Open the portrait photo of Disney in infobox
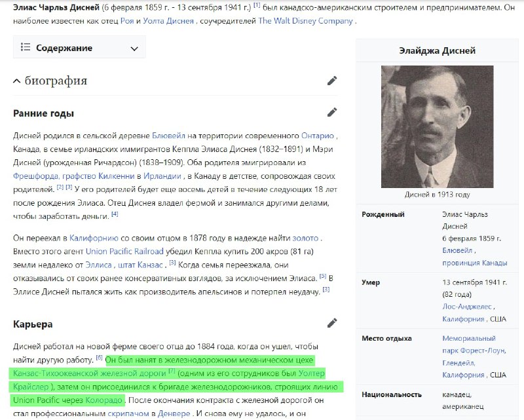Image resolution: width=524 pixels, height=420 pixels. [437, 126]
